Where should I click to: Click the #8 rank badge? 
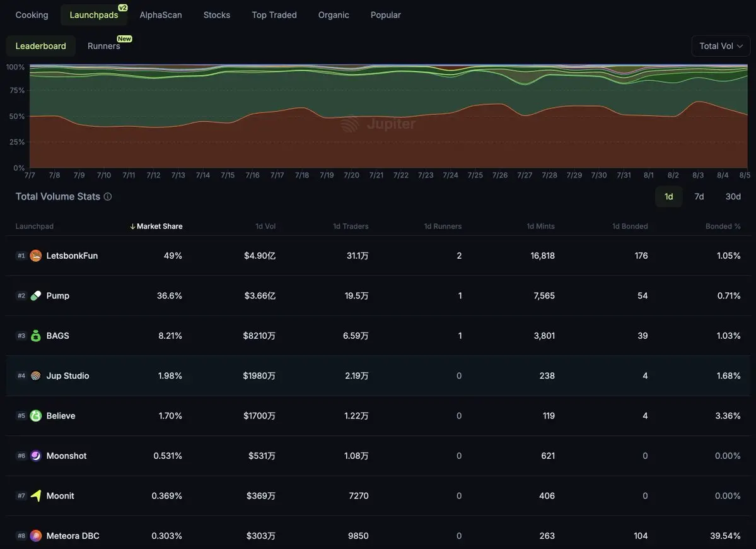coord(21,536)
